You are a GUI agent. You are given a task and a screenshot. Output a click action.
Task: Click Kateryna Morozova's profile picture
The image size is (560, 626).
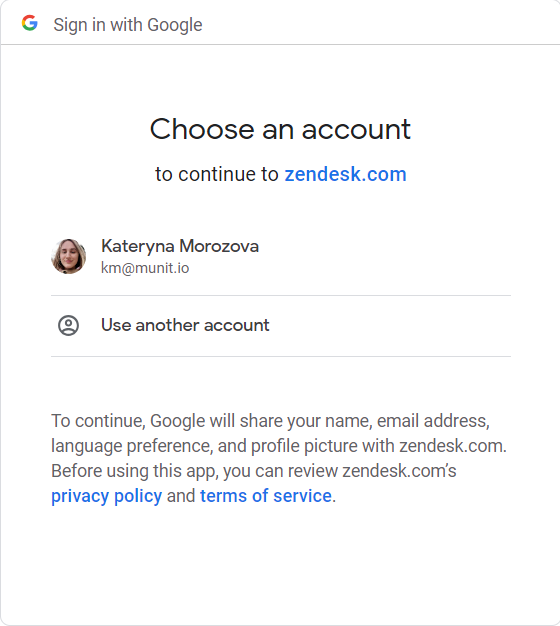[x=69, y=256]
